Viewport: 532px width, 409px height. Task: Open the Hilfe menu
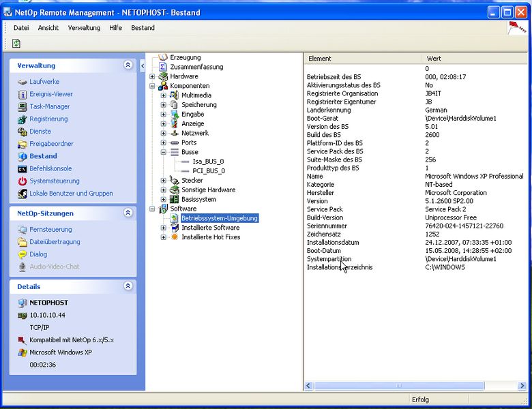tap(115, 28)
